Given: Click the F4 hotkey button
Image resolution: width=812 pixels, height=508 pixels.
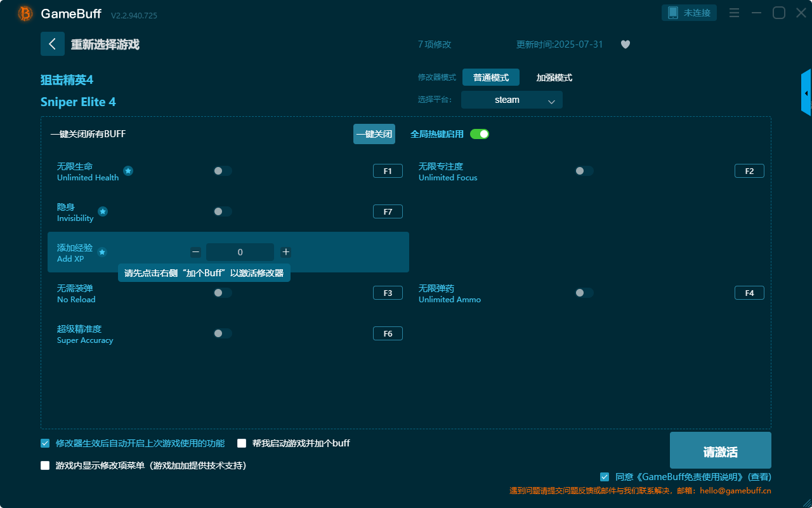Looking at the screenshot, I should click(749, 293).
